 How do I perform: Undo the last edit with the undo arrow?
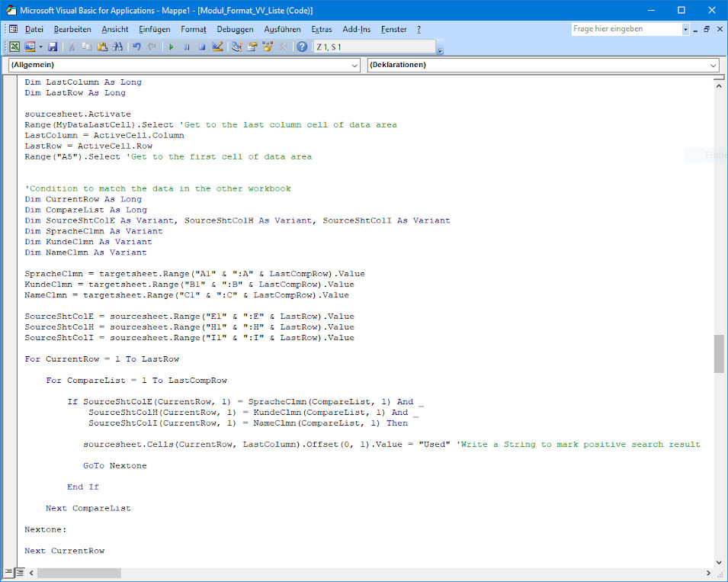click(136, 47)
